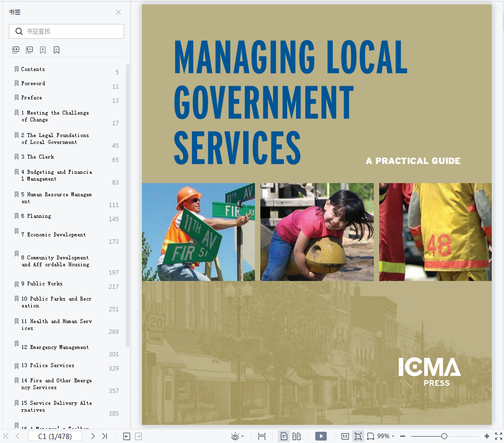504x443 pixels.
Task: Toggle fit page to window
Action: click(358, 436)
